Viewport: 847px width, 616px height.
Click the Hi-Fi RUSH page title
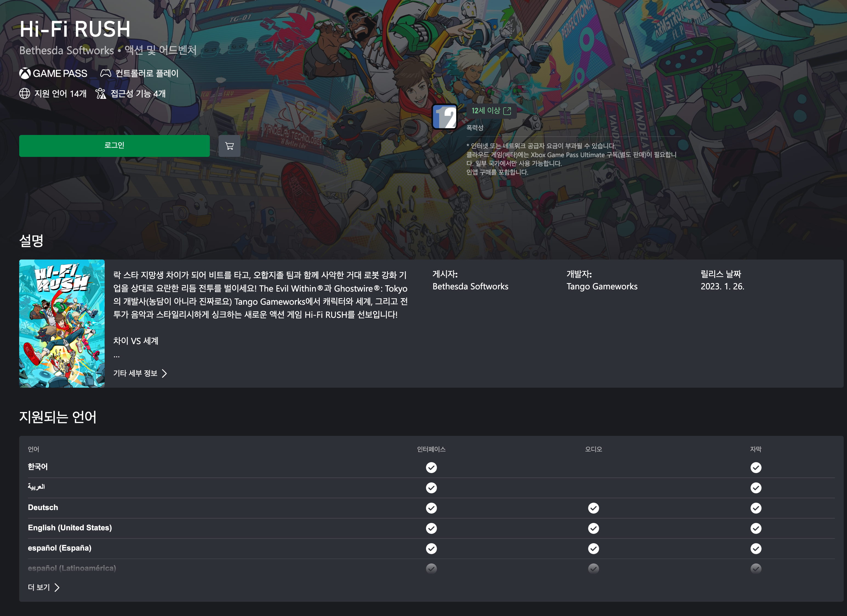[75, 29]
